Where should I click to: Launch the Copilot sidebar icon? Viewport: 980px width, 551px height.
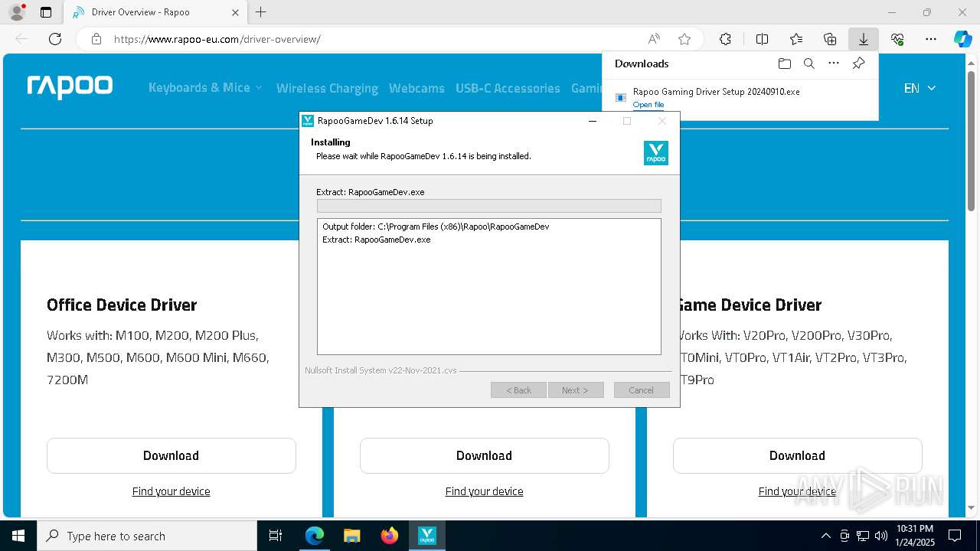[962, 39]
